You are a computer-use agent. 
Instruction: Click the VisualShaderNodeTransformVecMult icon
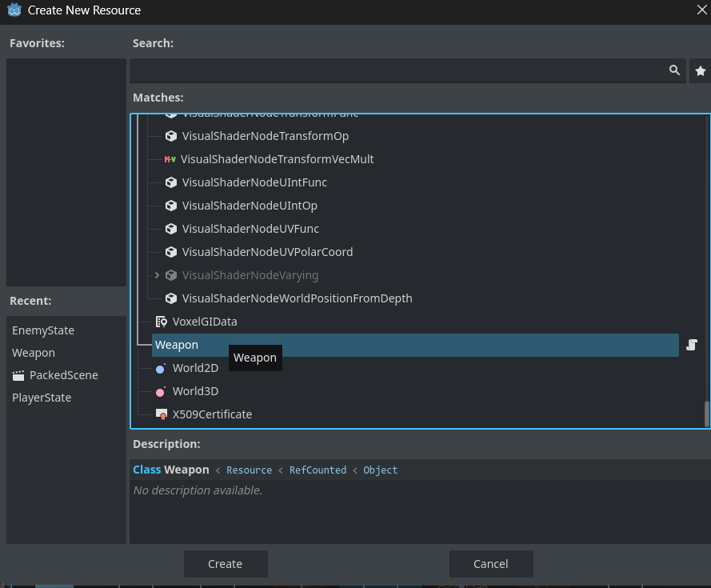click(170, 159)
